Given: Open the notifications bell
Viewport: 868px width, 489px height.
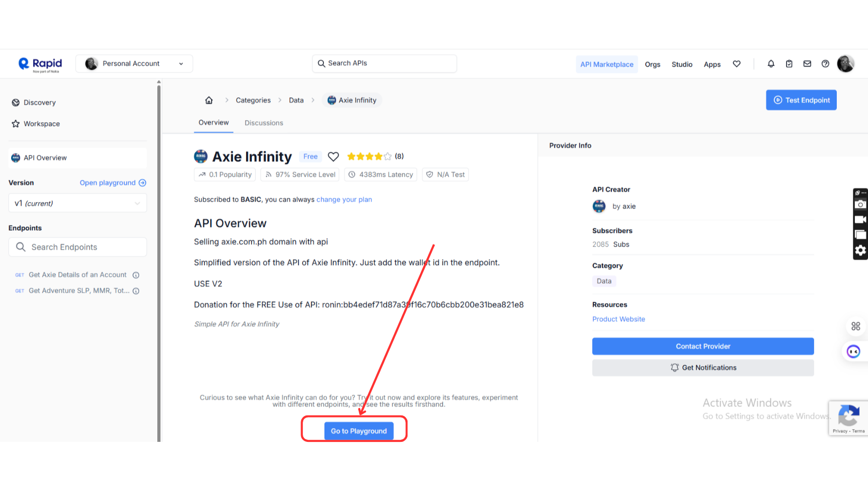Looking at the screenshot, I should tap(771, 64).
